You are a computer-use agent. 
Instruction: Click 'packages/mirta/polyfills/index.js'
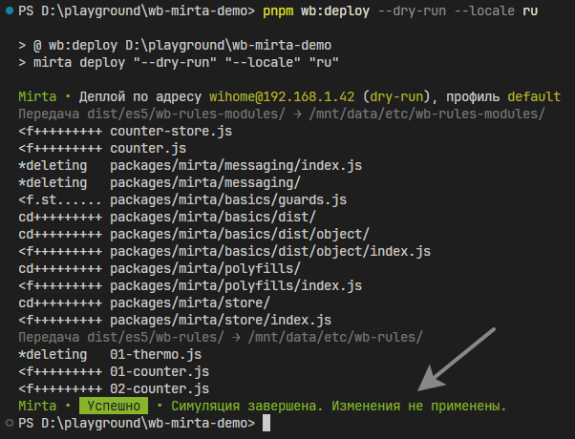pos(236,286)
